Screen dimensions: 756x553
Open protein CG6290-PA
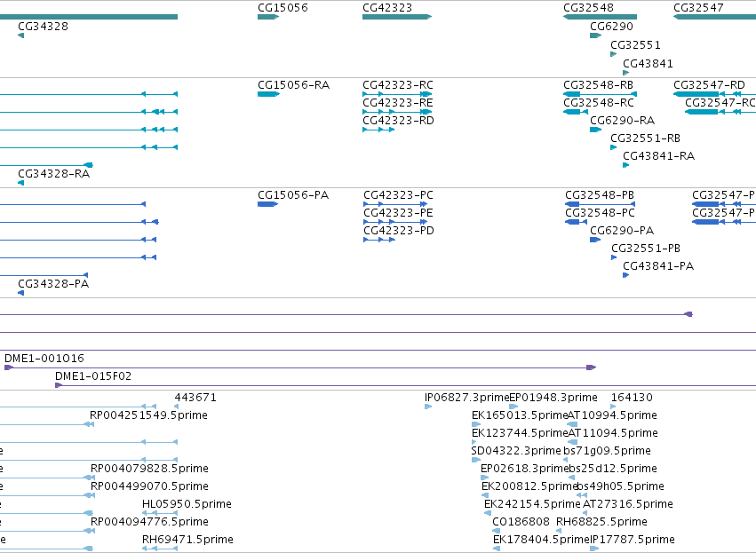(x=622, y=231)
